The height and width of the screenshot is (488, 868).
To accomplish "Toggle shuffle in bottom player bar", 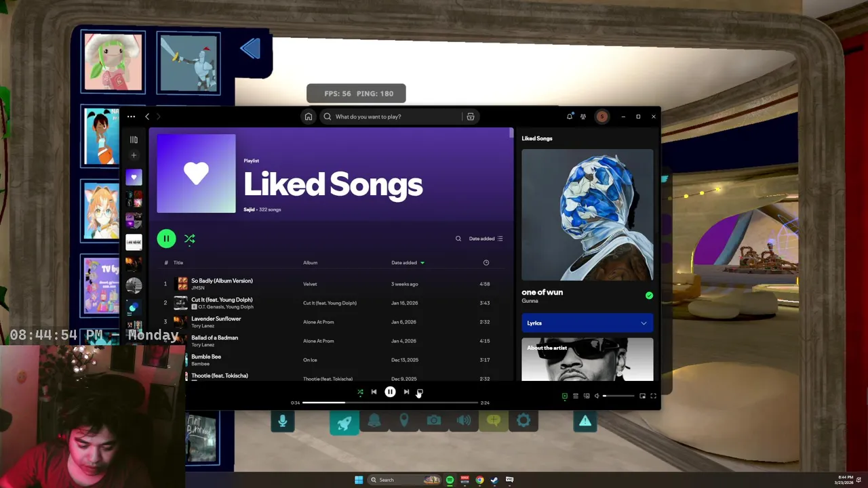I will [360, 392].
